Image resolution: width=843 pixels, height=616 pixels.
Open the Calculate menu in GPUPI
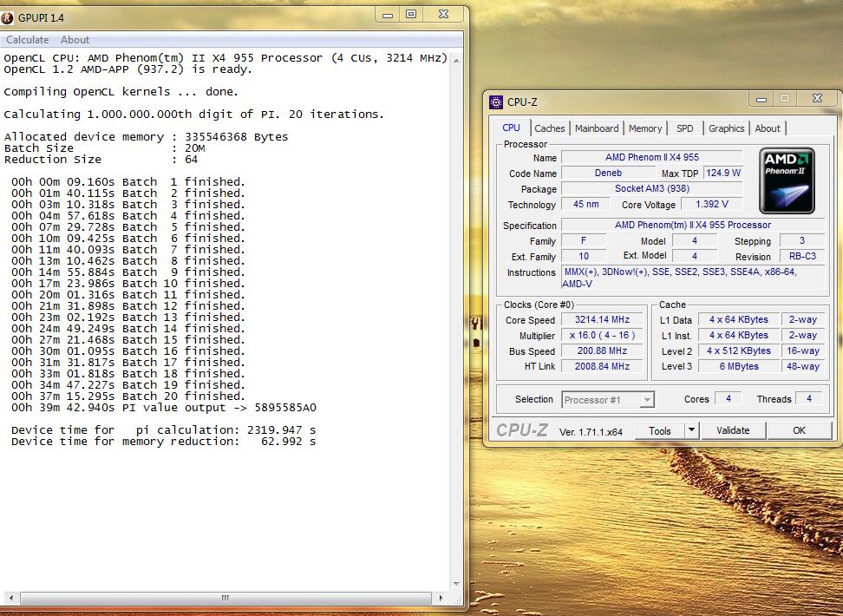(x=27, y=40)
